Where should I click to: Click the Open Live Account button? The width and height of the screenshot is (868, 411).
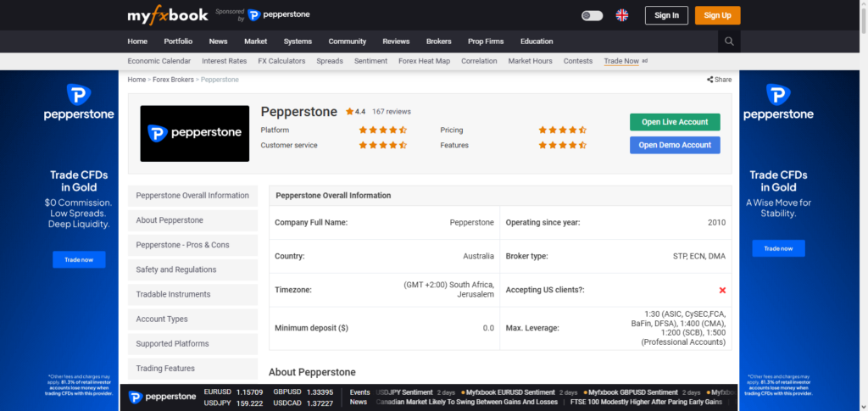click(674, 122)
